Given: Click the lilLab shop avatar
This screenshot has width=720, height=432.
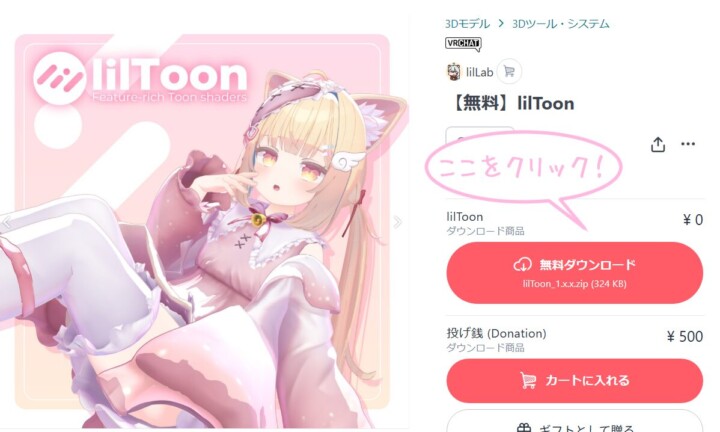Looking at the screenshot, I should pos(454,72).
